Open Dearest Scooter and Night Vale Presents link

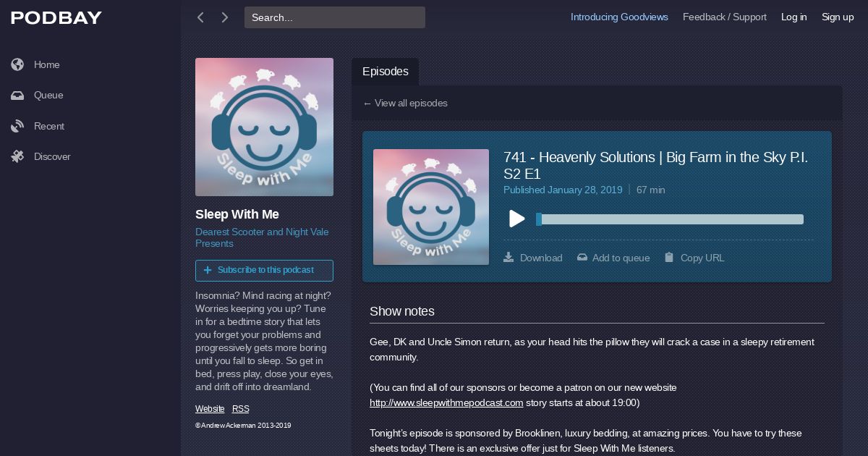[x=262, y=237]
